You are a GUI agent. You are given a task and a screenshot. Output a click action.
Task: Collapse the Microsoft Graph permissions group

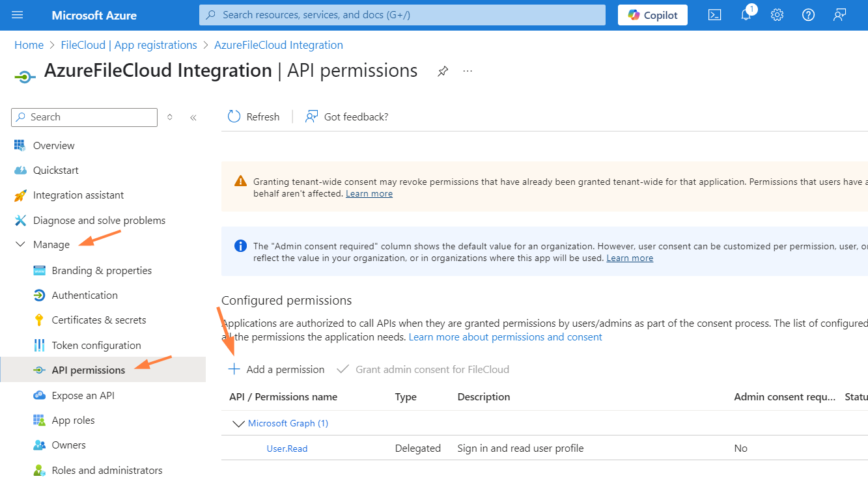pyautogui.click(x=238, y=424)
